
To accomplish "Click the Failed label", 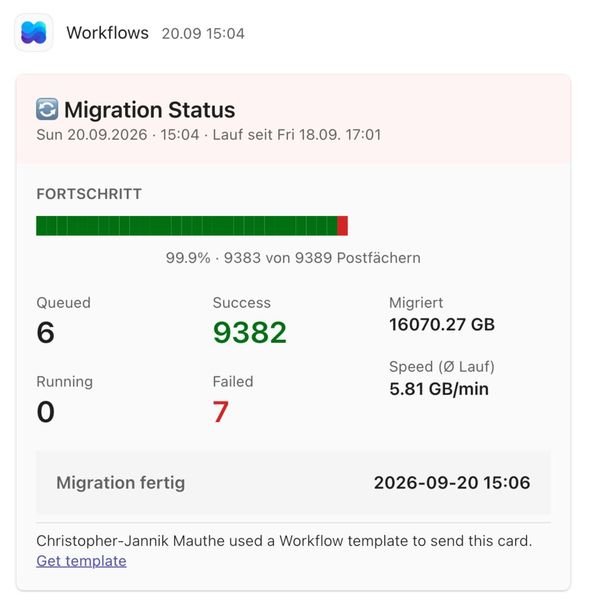I will 233,382.
